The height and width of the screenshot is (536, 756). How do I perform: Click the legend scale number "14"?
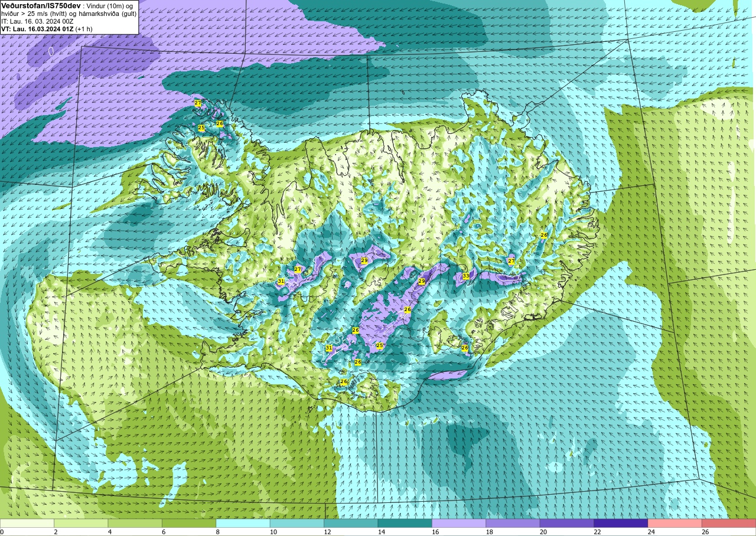[381, 532]
